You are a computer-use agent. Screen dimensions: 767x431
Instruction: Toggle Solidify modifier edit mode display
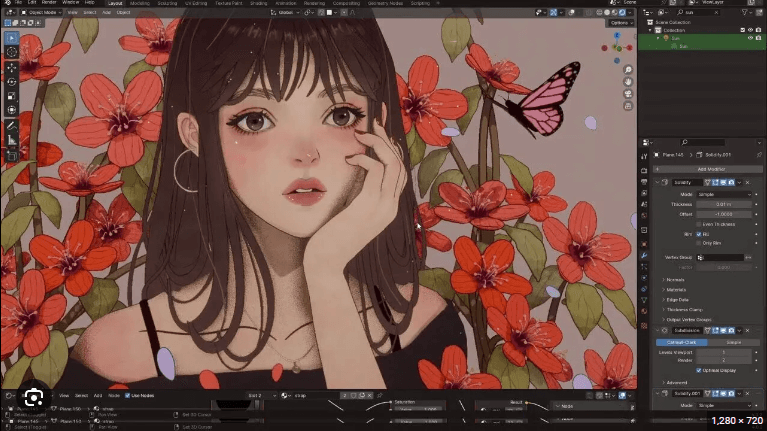click(x=716, y=182)
